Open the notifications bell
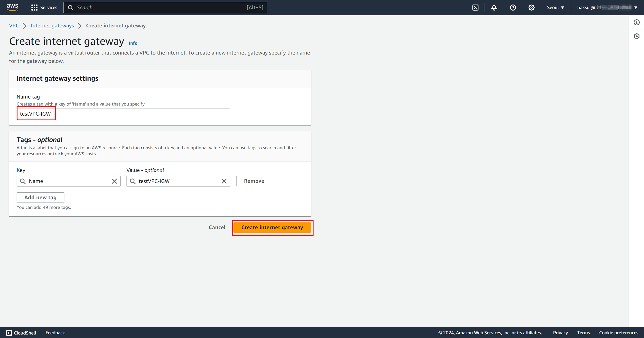This screenshot has width=644, height=338. (494, 8)
